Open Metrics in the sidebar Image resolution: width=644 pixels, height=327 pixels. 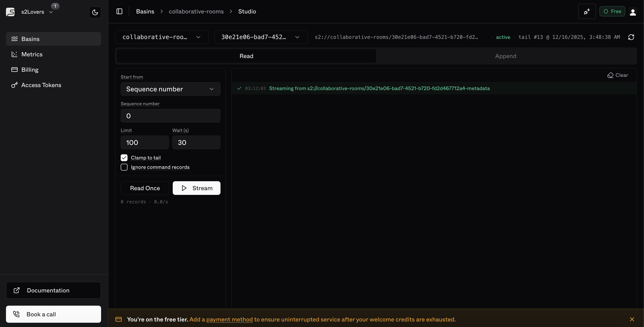32,54
